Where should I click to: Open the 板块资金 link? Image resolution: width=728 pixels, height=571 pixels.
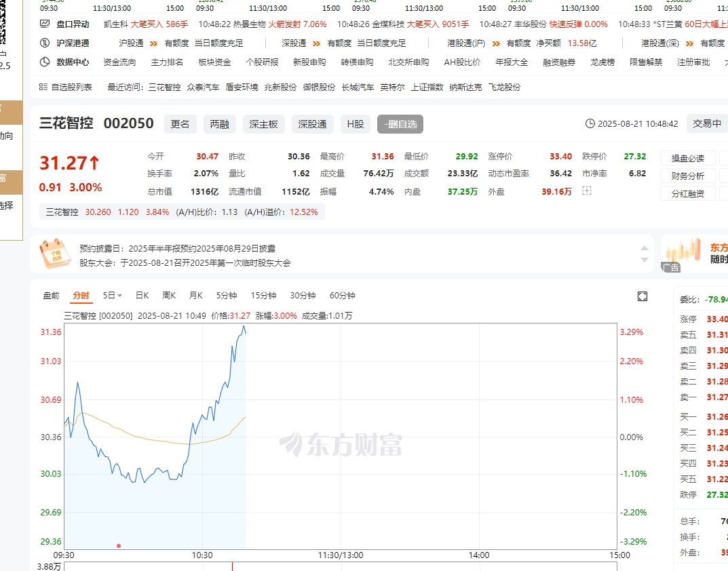[214, 62]
